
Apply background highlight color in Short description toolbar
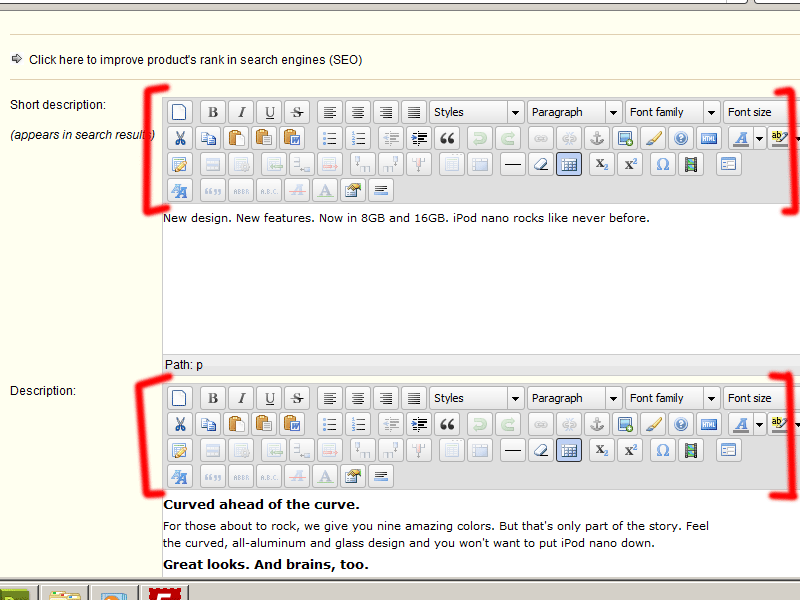click(x=779, y=138)
